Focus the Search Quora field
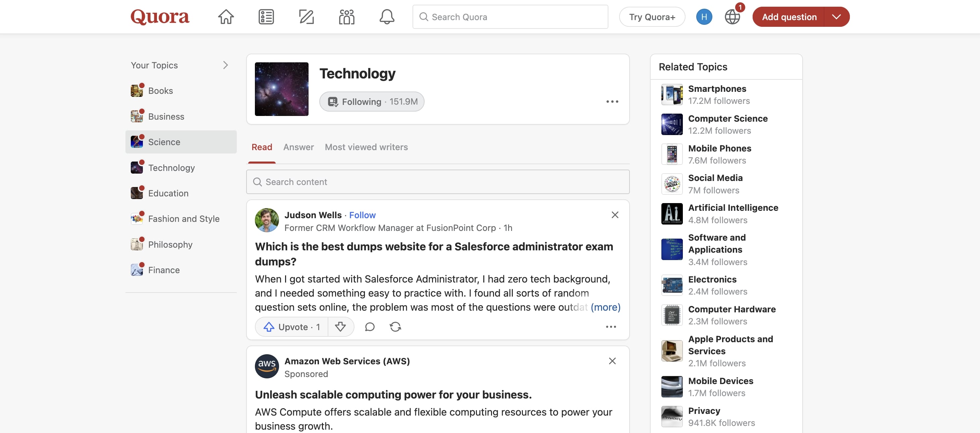980x433 pixels. pyautogui.click(x=510, y=17)
